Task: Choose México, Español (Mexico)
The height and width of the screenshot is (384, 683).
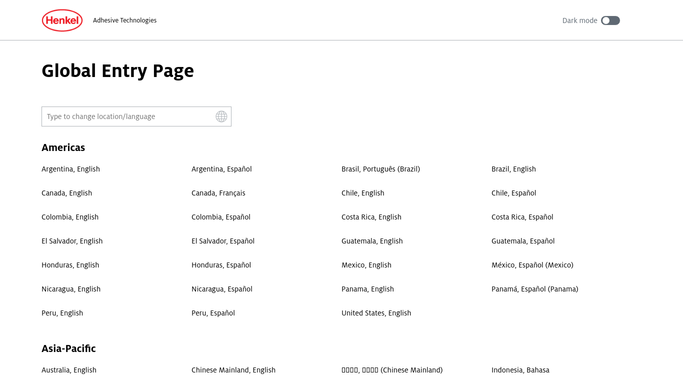Action: [532, 265]
